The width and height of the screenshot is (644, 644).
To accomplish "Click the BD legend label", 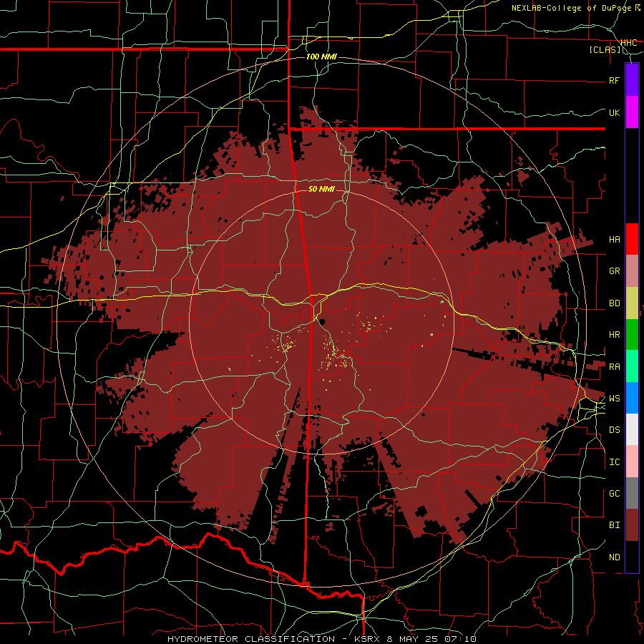I will coord(614,303).
